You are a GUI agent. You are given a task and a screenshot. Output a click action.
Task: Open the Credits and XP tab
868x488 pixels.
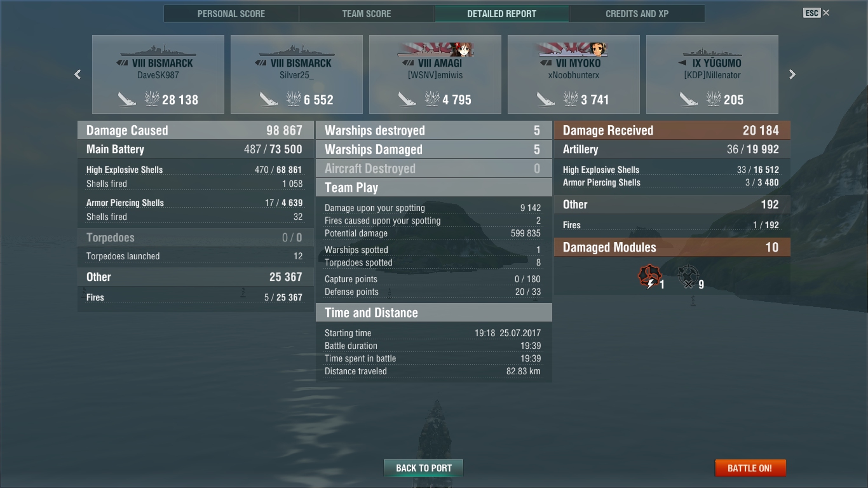point(637,13)
